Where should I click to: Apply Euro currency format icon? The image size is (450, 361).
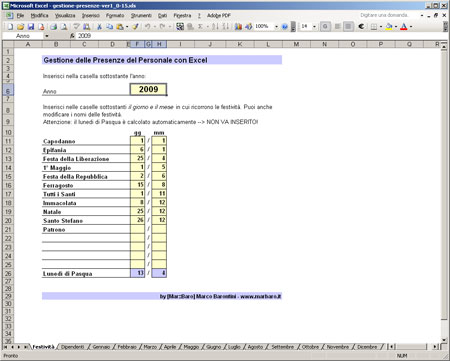[x=361, y=26]
